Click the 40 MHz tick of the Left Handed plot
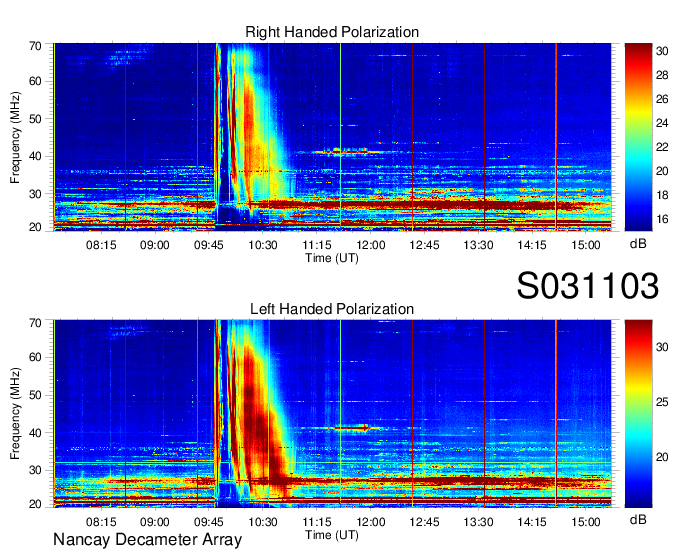 36,433
